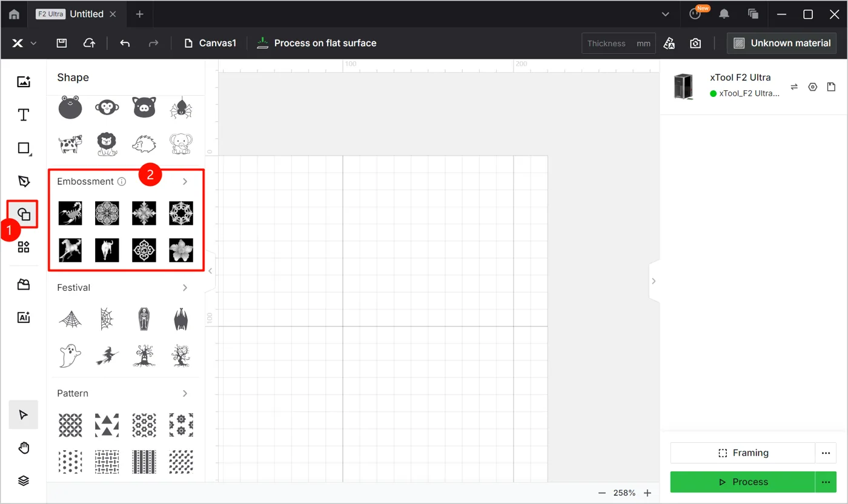Close the Untitled tab
The width and height of the screenshot is (848, 504).
113,14
